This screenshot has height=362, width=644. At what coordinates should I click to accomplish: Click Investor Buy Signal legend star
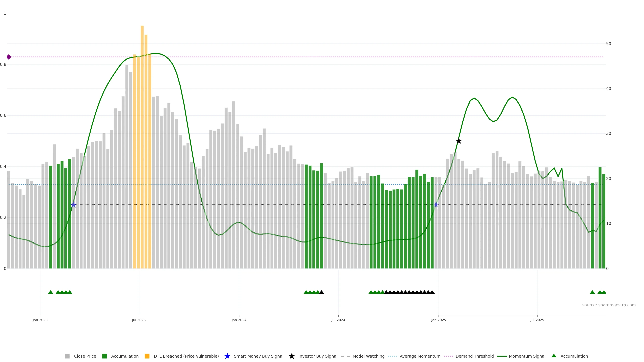292,356
